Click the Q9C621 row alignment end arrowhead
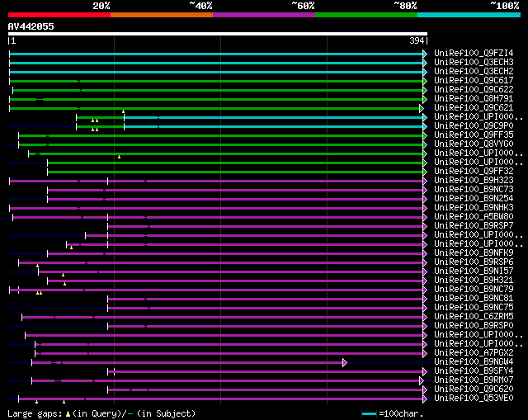This screenshot has width=528, height=420. 422,108
